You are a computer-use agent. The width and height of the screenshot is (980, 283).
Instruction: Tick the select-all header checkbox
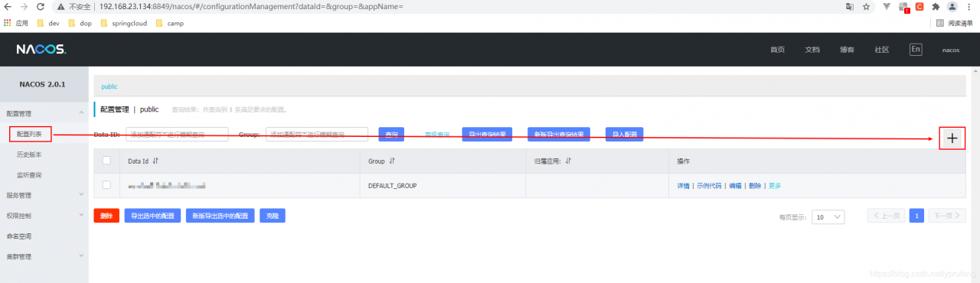[x=106, y=161]
